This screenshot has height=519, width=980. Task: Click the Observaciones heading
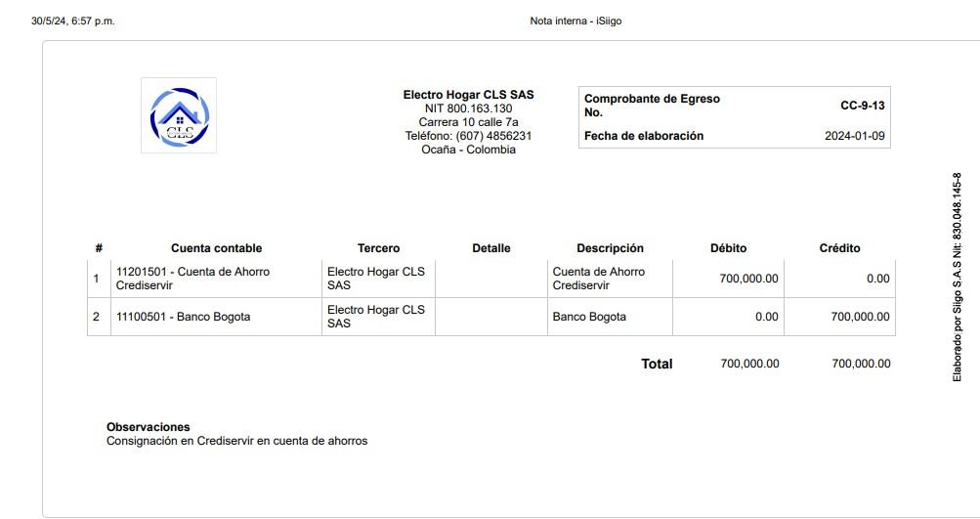coord(148,427)
